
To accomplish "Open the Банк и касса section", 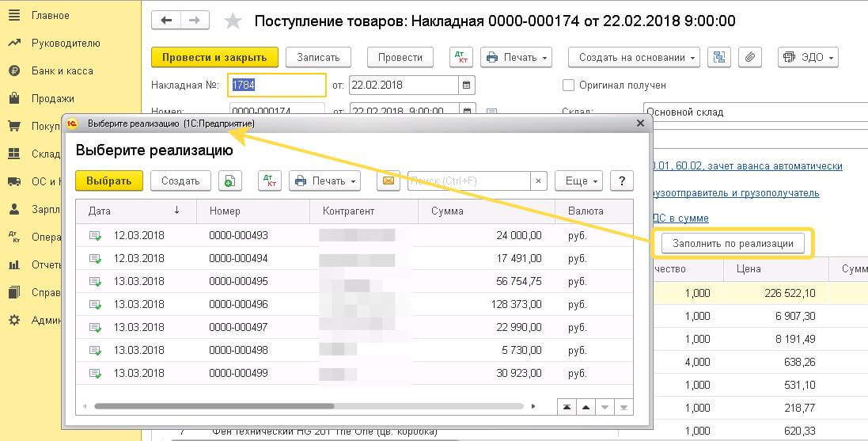I will pos(62,70).
